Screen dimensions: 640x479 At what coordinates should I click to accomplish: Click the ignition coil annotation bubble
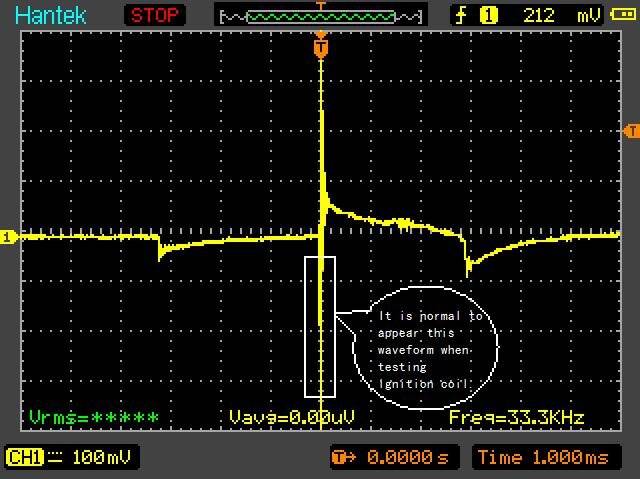pyautogui.click(x=426, y=346)
